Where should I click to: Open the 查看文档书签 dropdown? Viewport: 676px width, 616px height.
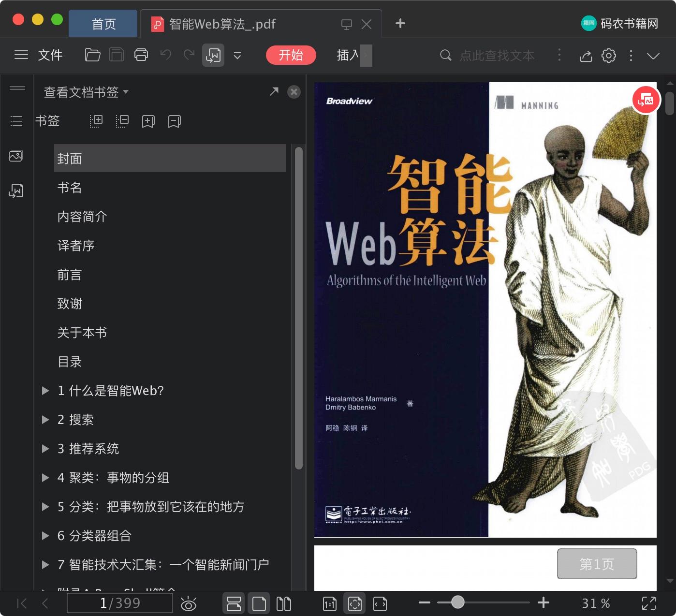tap(86, 92)
